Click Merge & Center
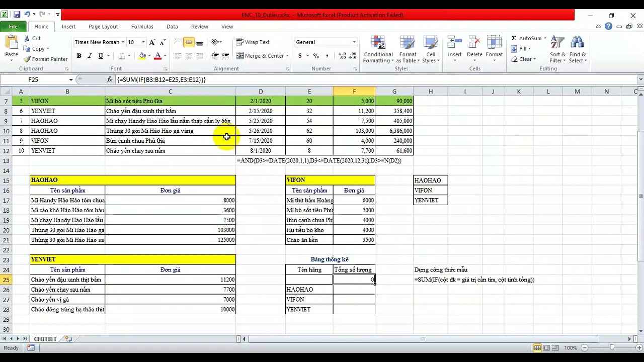 tap(261, 56)
